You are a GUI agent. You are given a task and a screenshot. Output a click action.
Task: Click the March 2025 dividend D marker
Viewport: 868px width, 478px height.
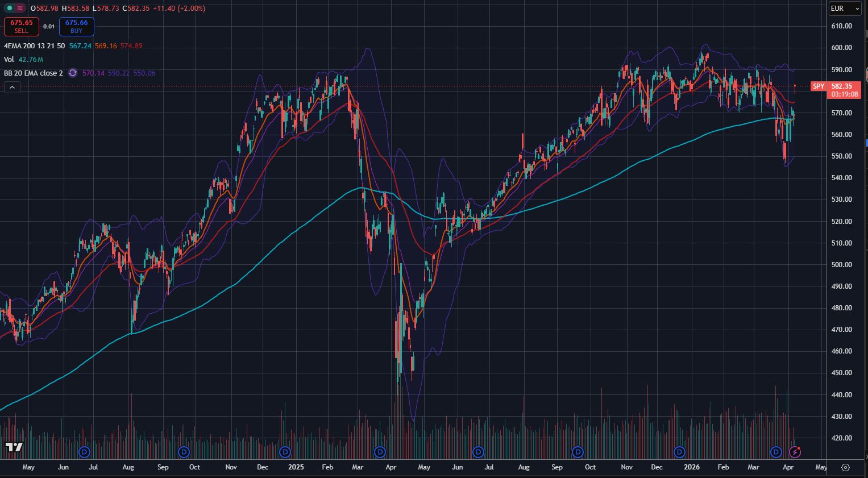pos(380,452)
